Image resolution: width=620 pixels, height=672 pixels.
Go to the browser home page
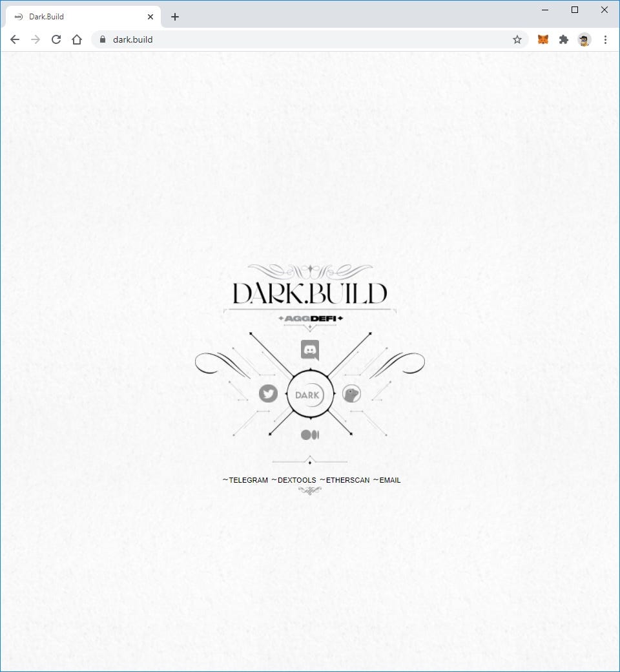[77, 39]
